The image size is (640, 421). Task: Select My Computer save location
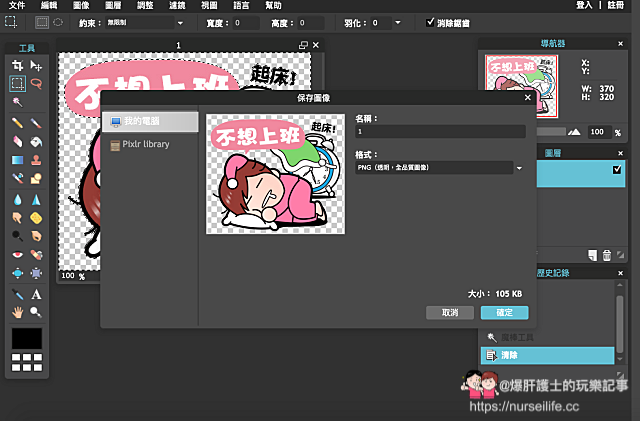[150, 121]
